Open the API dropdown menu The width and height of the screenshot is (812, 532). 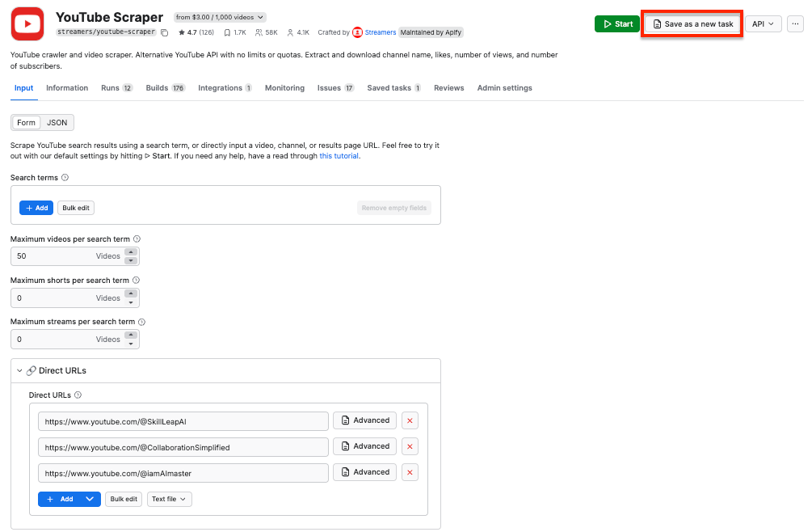click(x=763, y=24)
